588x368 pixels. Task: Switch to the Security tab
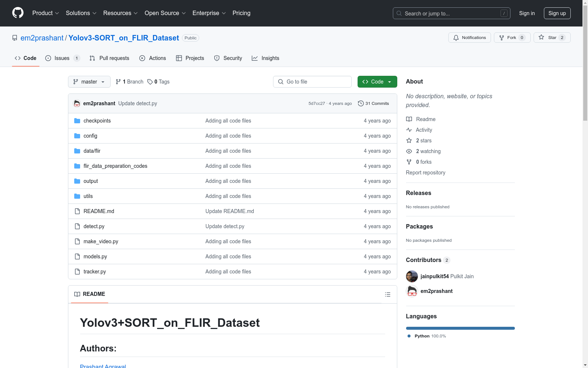228,58
